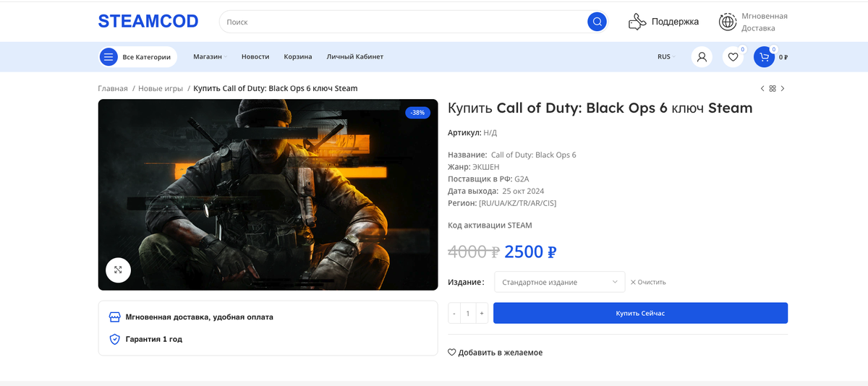Click Код активации STEAM text
Screen dimensions: 868x386
pos(490,226)
